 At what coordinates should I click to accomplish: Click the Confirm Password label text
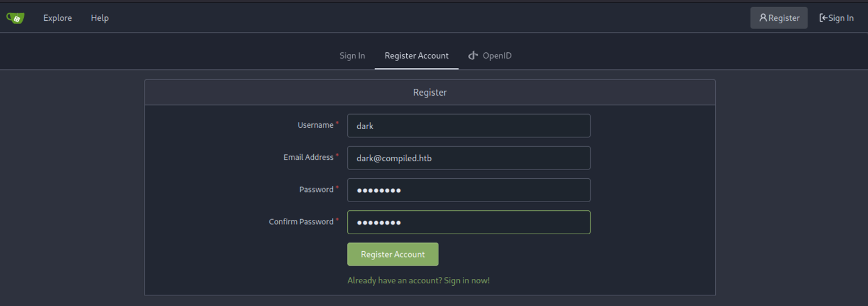point(301,222)
